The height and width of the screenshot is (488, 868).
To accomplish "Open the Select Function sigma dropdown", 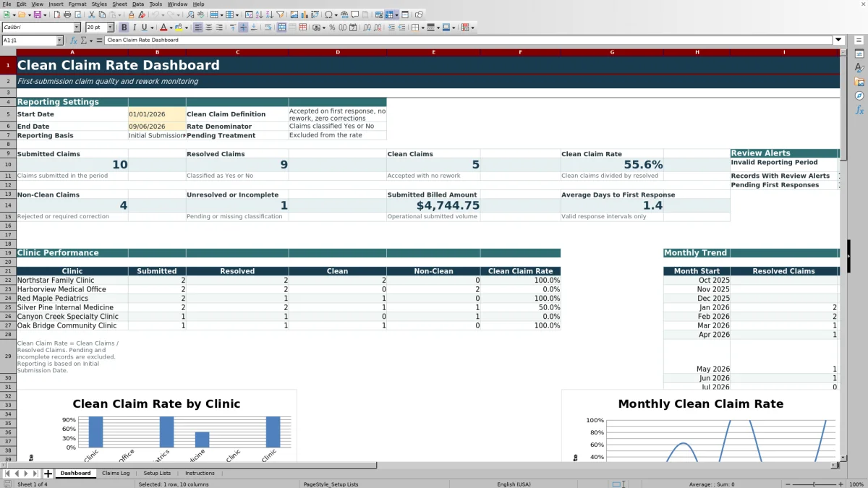I will tap(91, 40).
